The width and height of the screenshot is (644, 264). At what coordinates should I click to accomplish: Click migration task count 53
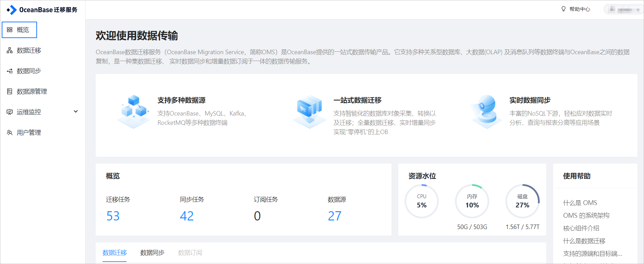click(x=113, y=216)
